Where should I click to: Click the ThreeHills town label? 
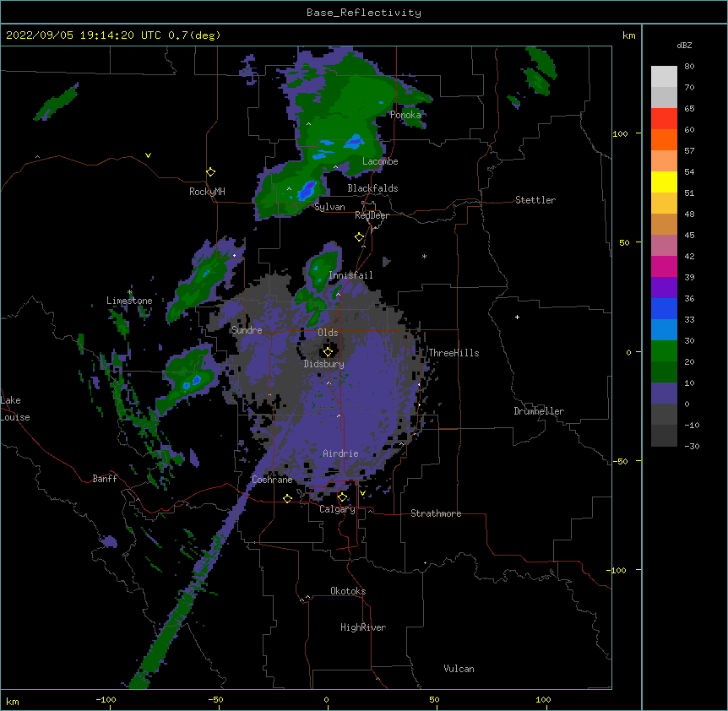(x=454, y=353)
